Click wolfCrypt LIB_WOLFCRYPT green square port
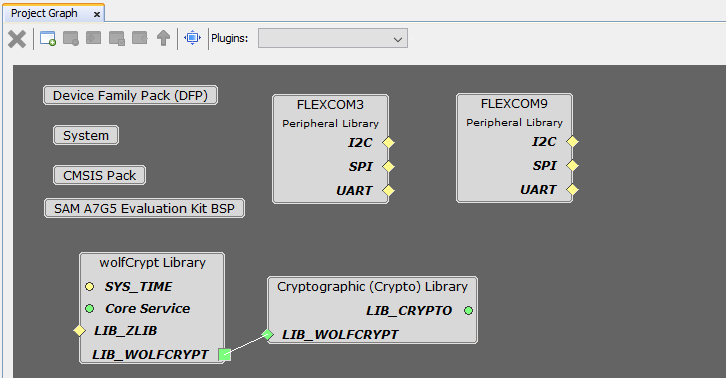 pos(225,355)
